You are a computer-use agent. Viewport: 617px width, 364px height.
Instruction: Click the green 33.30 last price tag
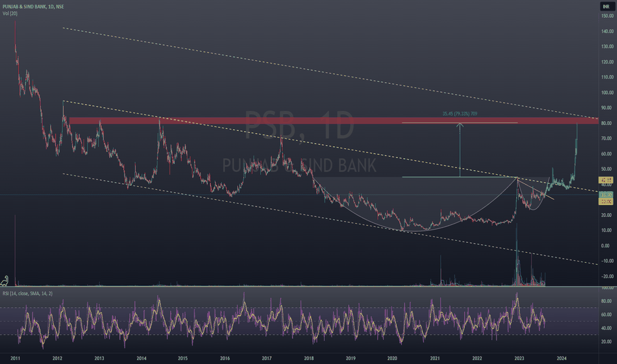[x=606, y=195]
